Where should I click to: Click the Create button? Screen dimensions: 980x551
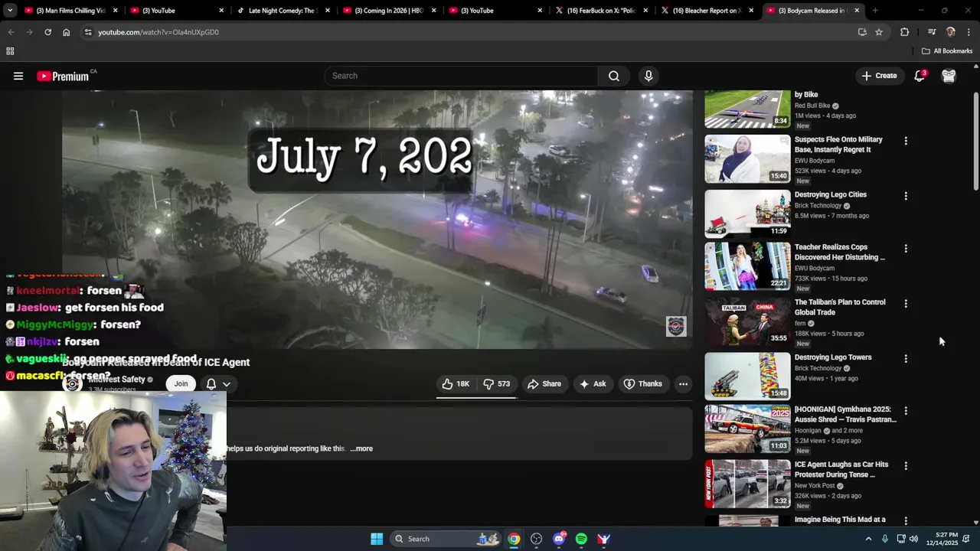pos(879,76)
